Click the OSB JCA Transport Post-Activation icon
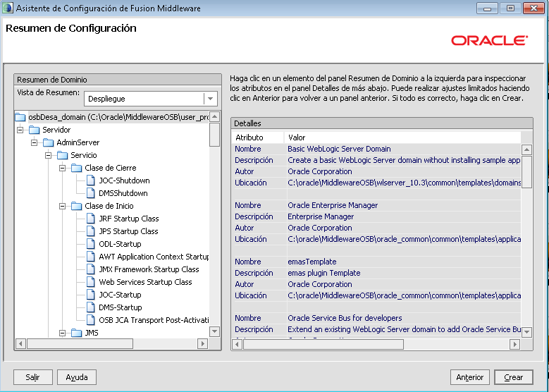 coord(91,320)
